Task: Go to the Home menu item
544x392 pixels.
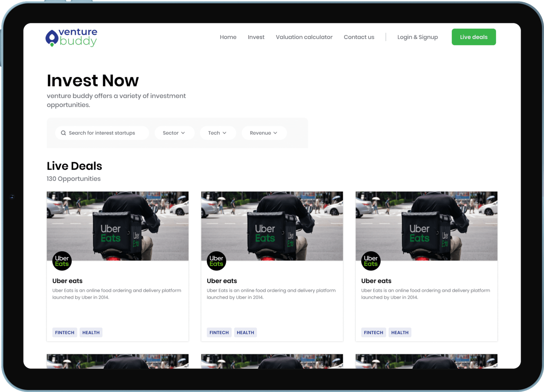Action: click(x=228, y=37)
